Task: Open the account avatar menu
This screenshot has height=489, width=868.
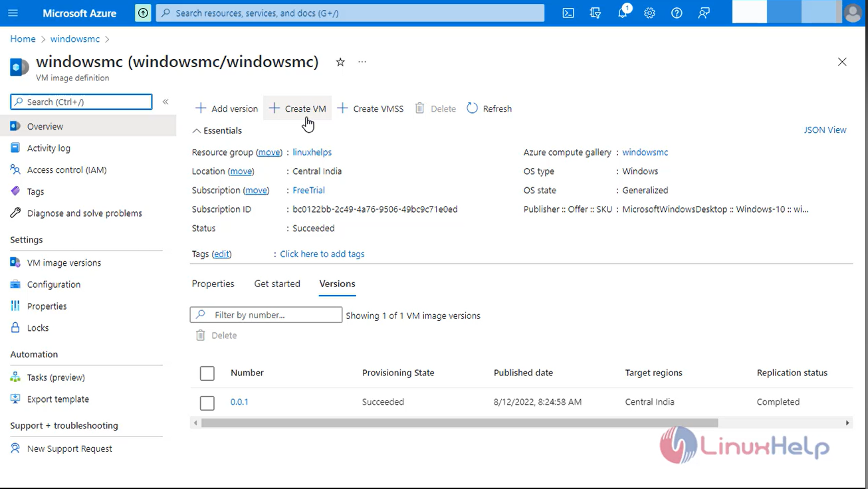Action: pos(853,13)
